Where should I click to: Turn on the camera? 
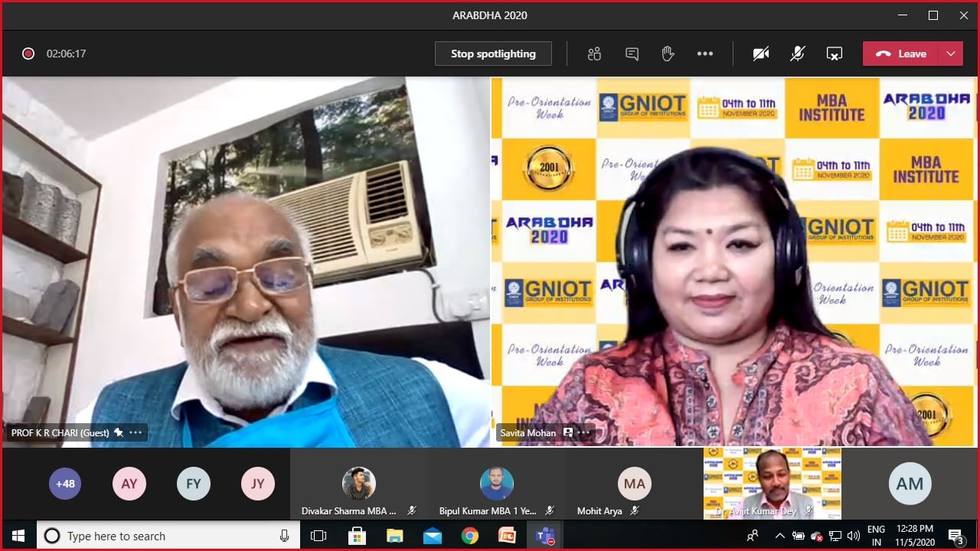[760, 54]
